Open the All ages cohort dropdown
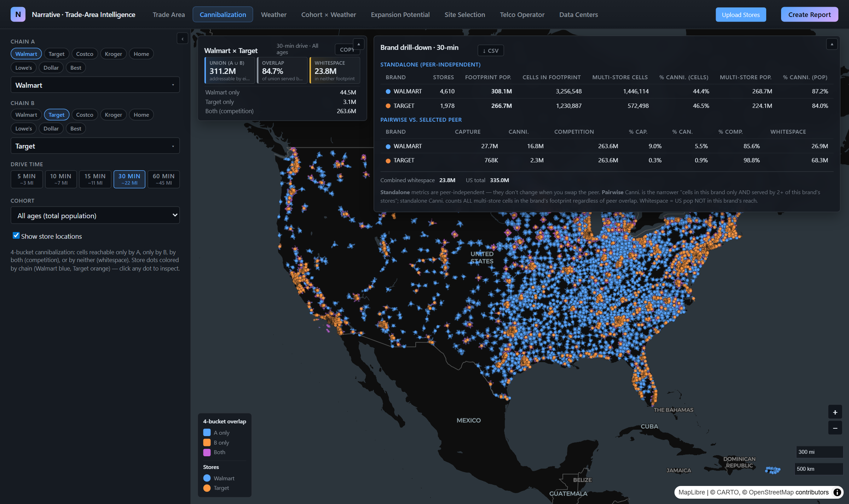 pyautogui.click(x=95, y=215)
